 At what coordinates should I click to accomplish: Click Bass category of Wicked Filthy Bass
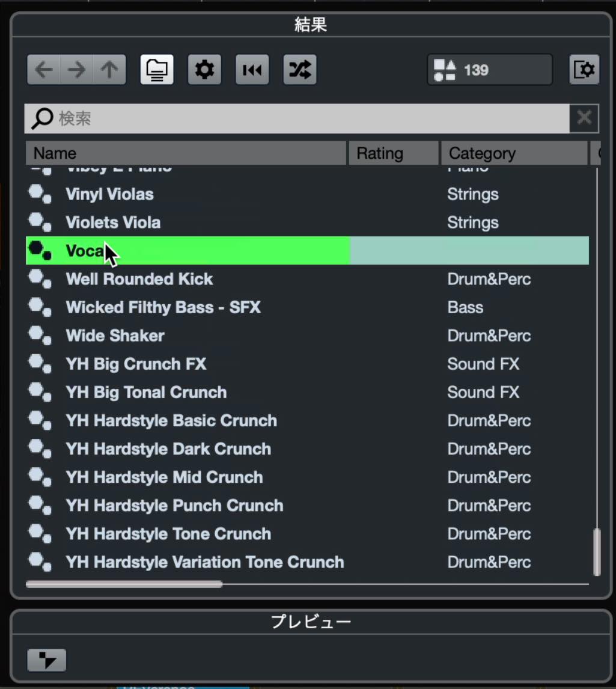[465, 307]
